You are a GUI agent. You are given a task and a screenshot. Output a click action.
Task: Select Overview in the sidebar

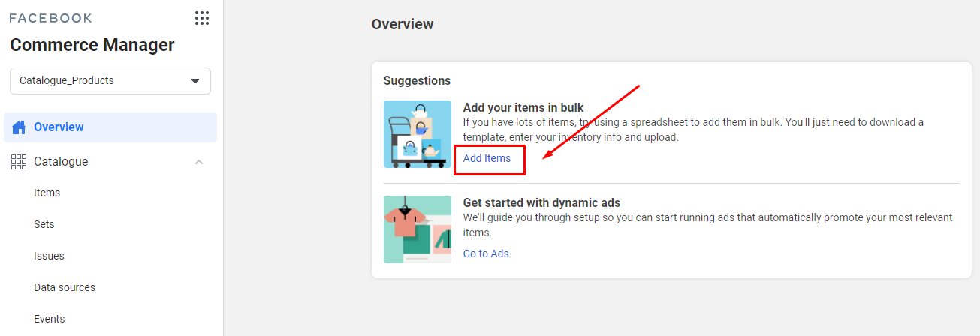[x=110, y=127]
